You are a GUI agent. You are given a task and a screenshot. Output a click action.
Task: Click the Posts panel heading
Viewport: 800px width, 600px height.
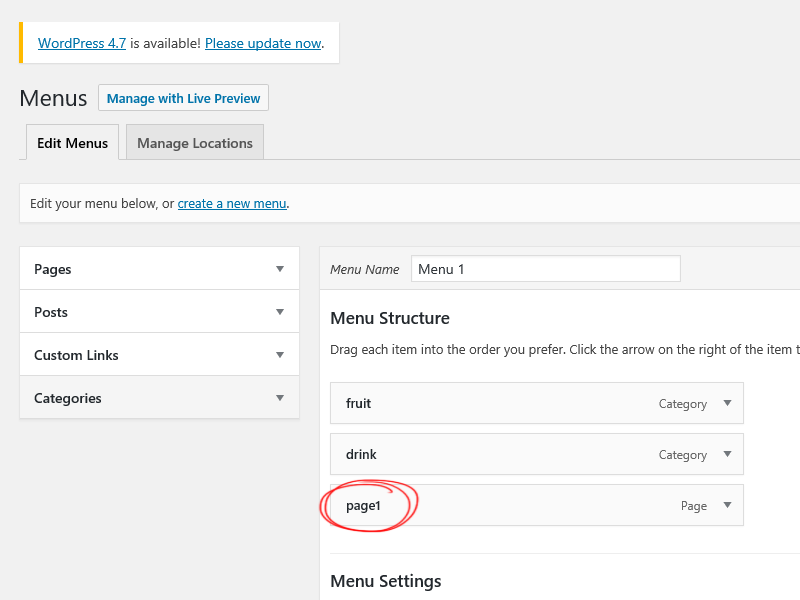pyautogui.click(x=51, y=312)
